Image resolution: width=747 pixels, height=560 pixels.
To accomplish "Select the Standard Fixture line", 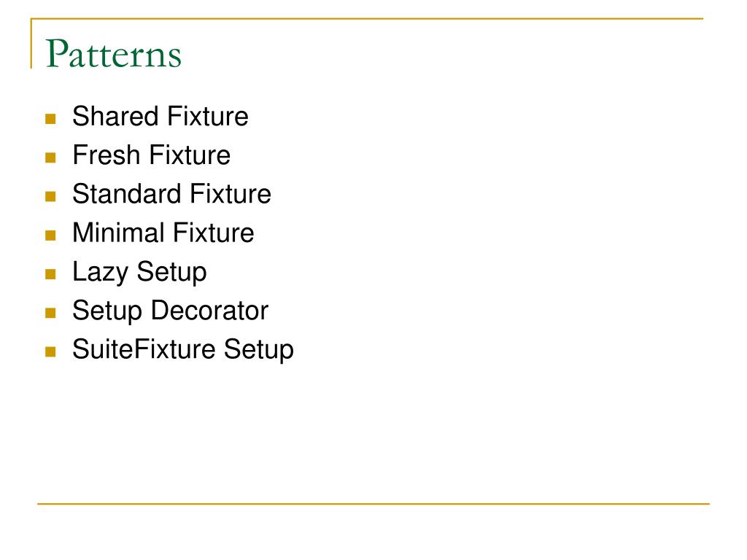I will pyautogui.click(x=171, y=194).
